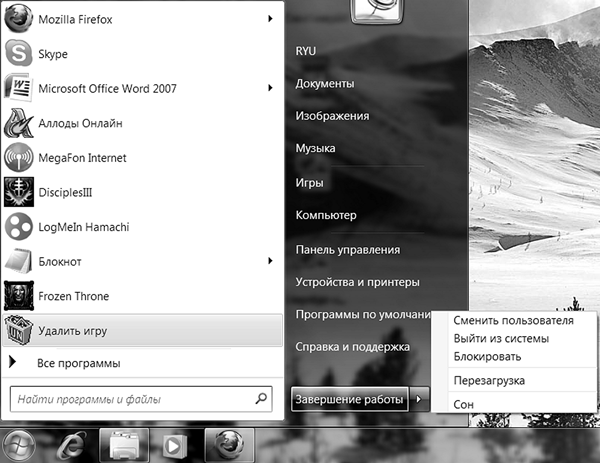Image resolution: width=600 pixels, height=463 pixels.
Task: Open Internet Explorer from the taskbar
Action: coord(72,443)
